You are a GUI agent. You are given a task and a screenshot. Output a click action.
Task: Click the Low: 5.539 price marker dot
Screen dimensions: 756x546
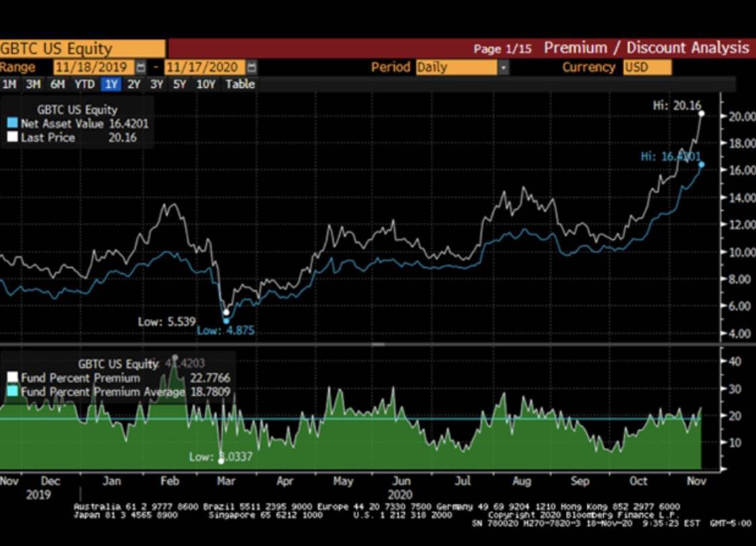click(x=226, y=312)
